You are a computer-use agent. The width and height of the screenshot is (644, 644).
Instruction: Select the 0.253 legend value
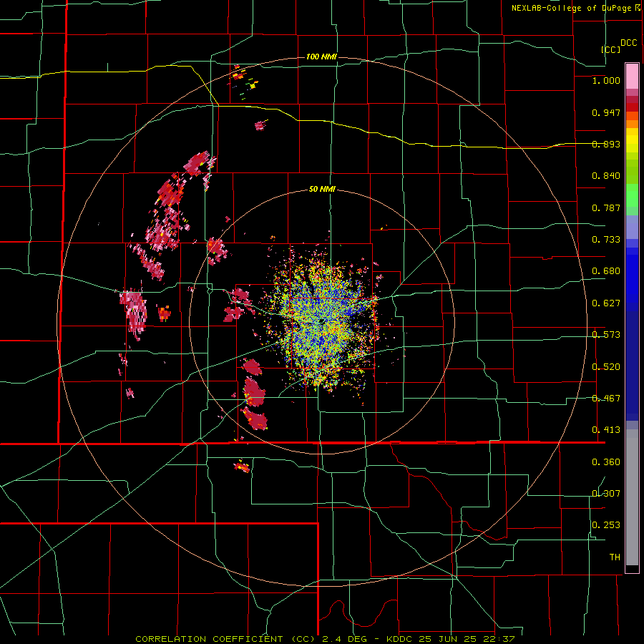click(x=606, y=525)
